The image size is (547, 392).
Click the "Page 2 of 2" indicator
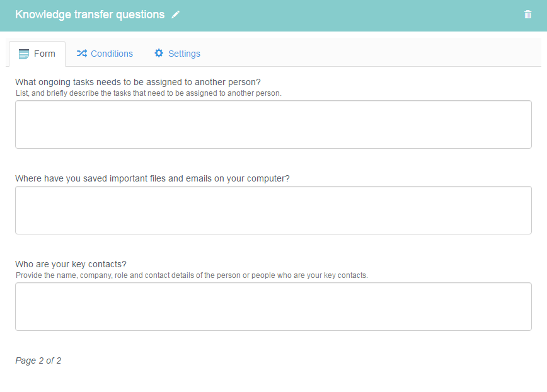click(38, 360)
